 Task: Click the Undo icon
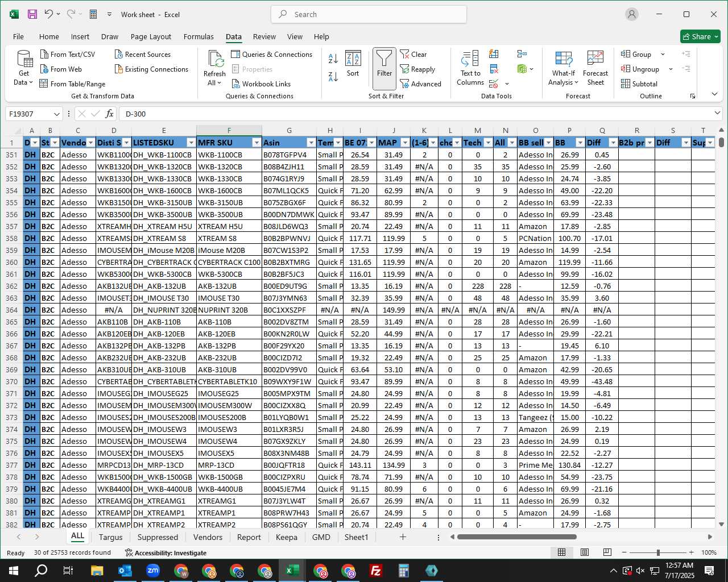click(49, 14)
